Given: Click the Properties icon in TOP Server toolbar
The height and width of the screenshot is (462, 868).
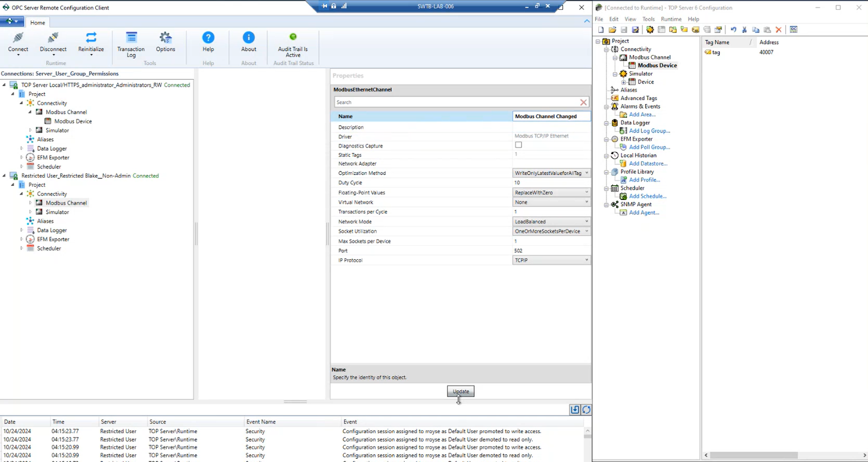Looking at the screenshot, I should [x=719, y=30].
